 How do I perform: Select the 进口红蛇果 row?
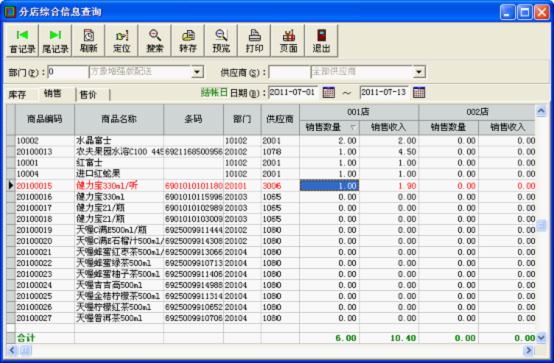tap(271, 174)
